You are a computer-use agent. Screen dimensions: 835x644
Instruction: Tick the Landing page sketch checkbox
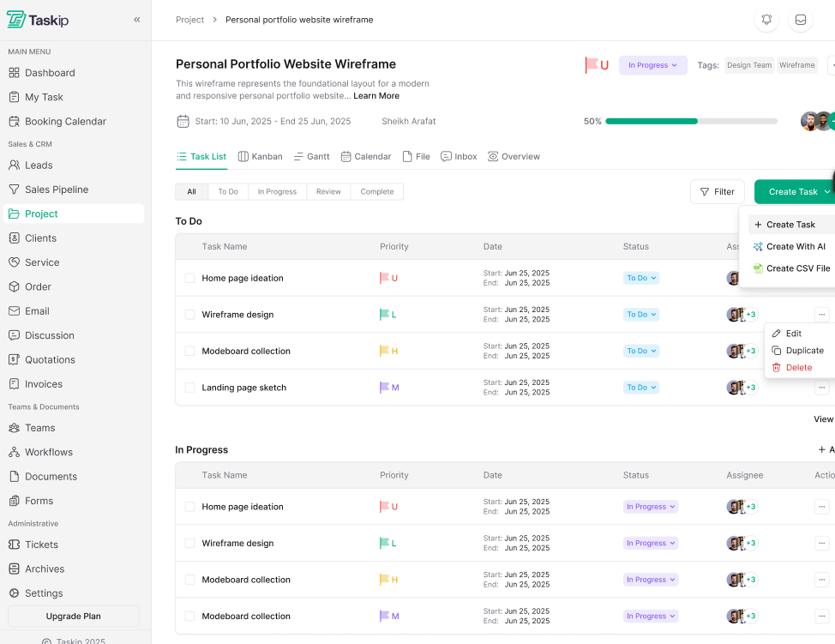[189, 388]
